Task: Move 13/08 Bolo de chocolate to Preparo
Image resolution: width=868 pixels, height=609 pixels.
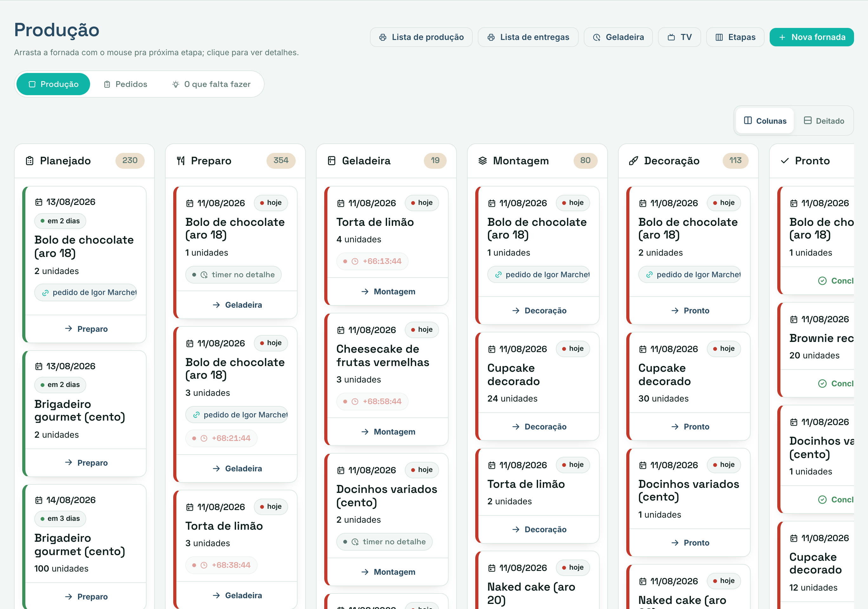Action: pyautogui.click(x=86, y=329)
